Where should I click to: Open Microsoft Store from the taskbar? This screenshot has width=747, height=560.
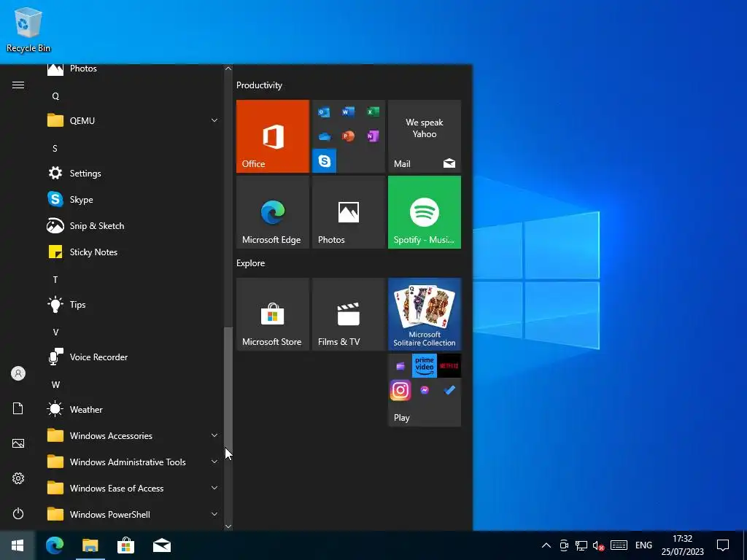coord(125,545)
